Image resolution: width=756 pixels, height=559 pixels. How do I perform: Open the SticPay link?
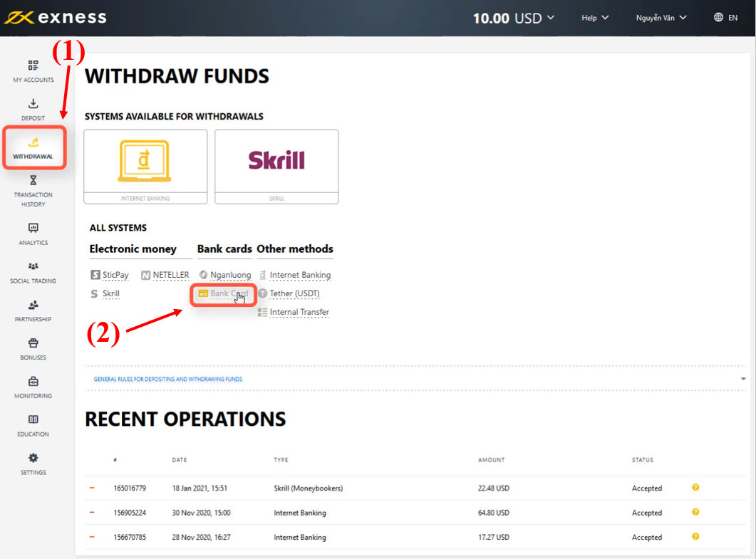click(115, 275)
